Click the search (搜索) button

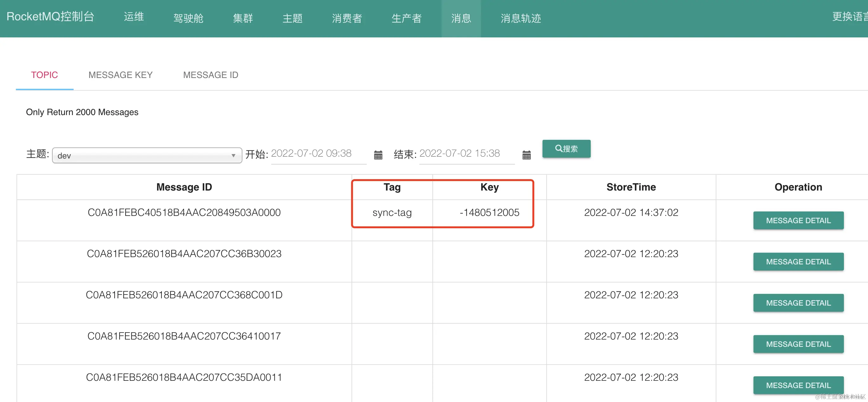[566, 149]
